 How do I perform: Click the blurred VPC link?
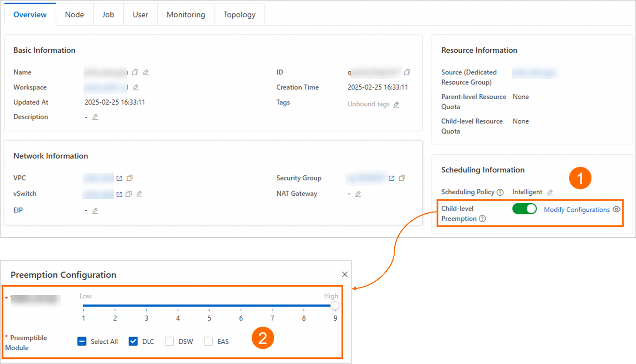[x=98, y=178]
